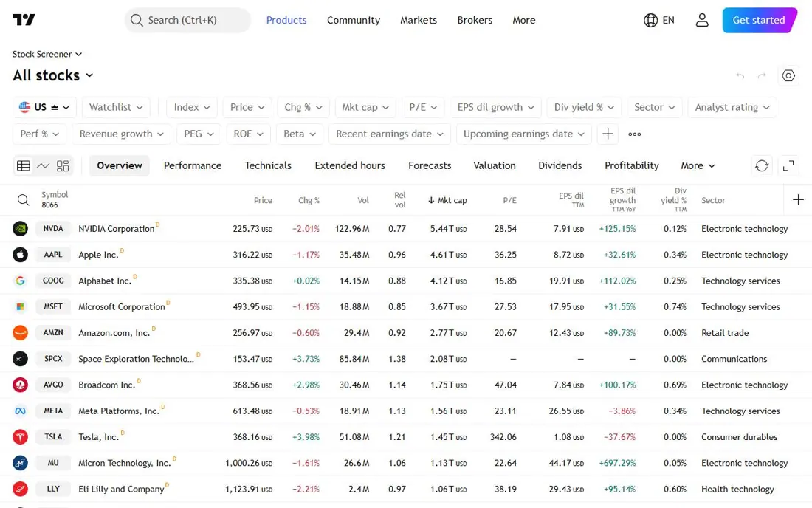The image size is (812, 508).
Task: Open the Products menu
Action: [286, 20]
